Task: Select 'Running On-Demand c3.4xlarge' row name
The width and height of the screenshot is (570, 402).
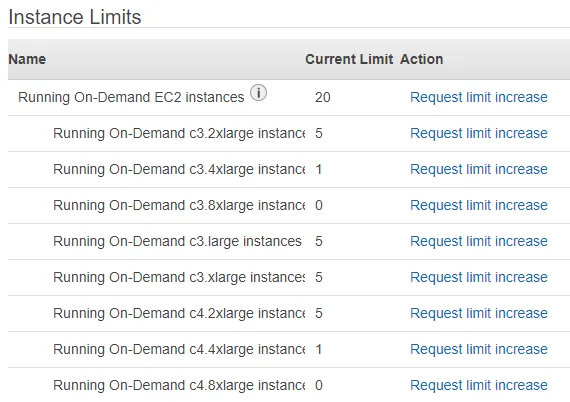Action: (x=179, y=169)
